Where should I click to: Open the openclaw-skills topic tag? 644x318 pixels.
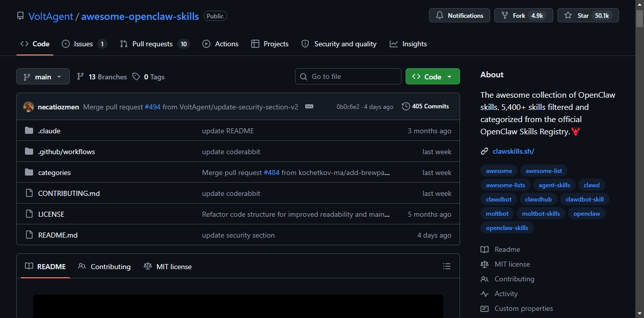coord(507,228)
